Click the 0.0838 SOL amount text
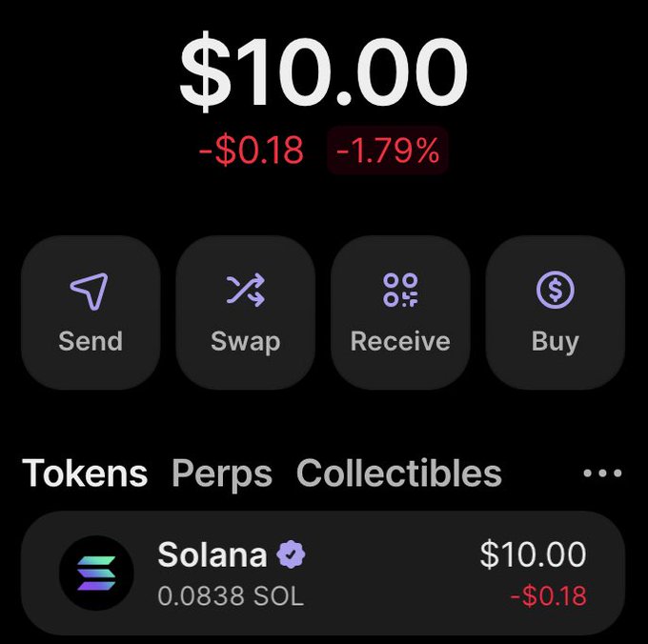The image size is (648, 644). point(231,596)
